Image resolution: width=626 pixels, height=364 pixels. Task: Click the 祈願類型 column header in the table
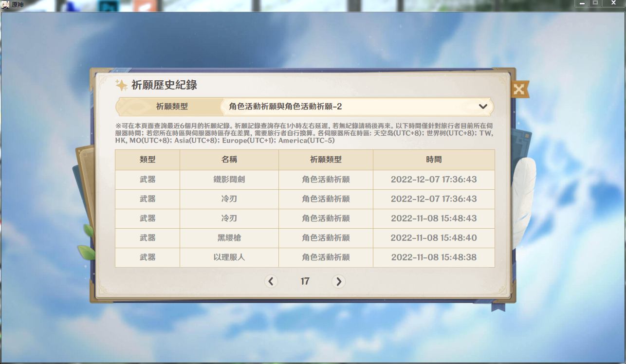tap(326, 160)
